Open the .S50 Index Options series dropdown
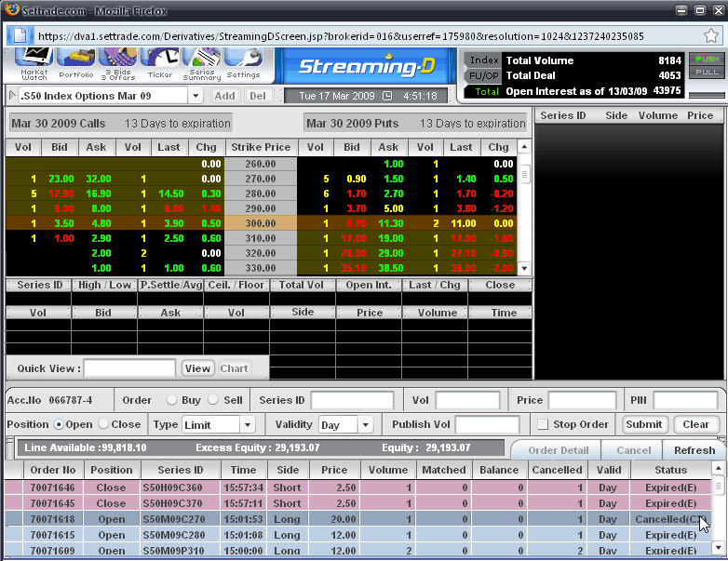The image size is (728, 561). [x=195, y=96]
